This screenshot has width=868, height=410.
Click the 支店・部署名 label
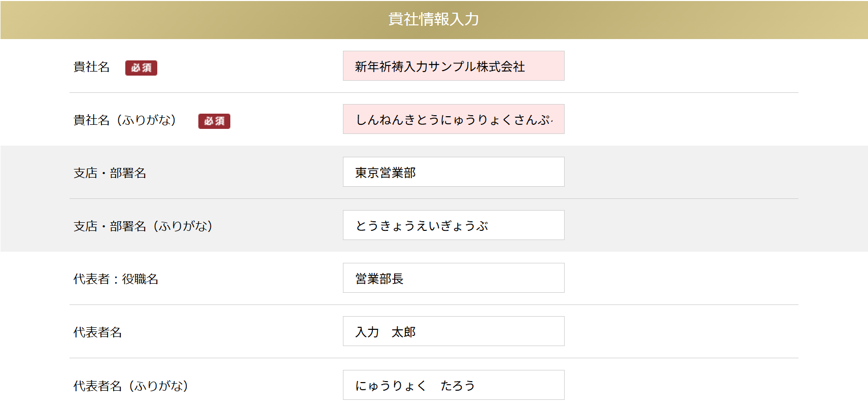tap(110, 173)
